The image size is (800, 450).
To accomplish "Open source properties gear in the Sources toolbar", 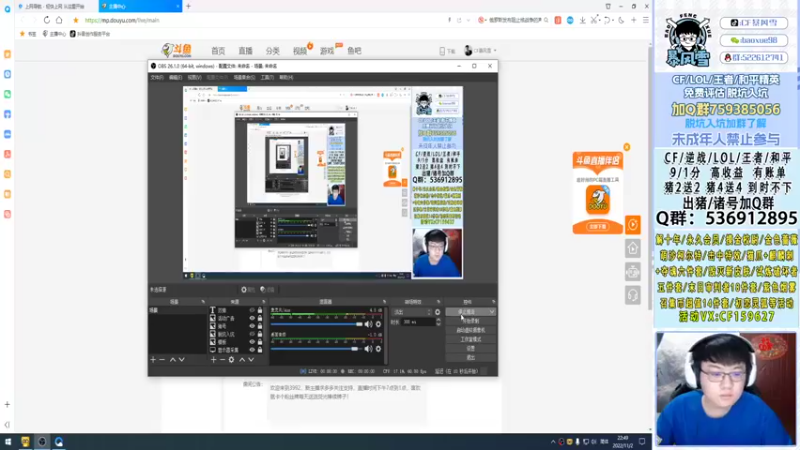I will tap(232, 360).
